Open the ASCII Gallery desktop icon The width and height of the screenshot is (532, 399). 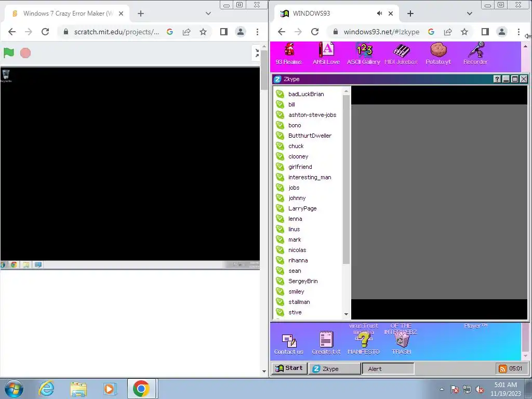tap(363, 54)
